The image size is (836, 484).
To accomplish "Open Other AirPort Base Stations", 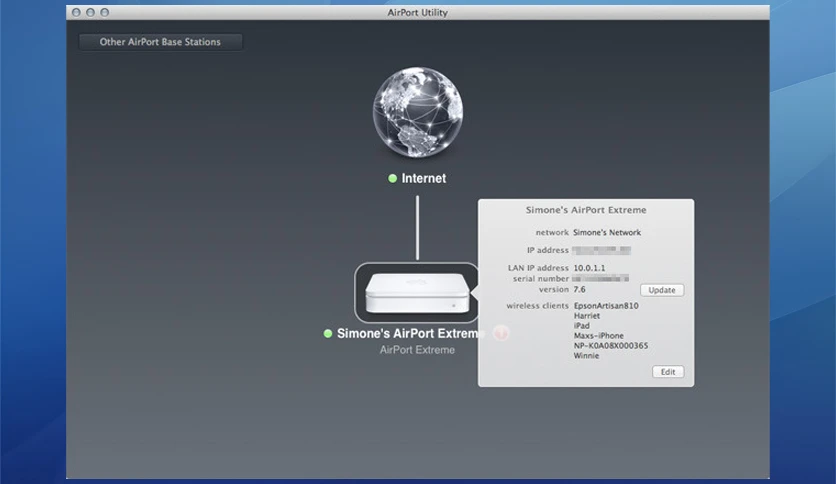I will point(160,42).
